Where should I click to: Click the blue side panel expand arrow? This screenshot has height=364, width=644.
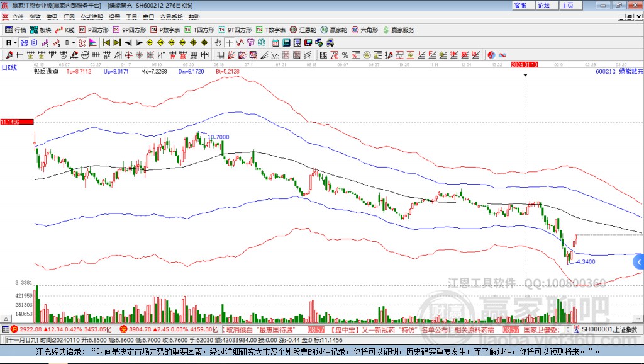tap(638, 261)
